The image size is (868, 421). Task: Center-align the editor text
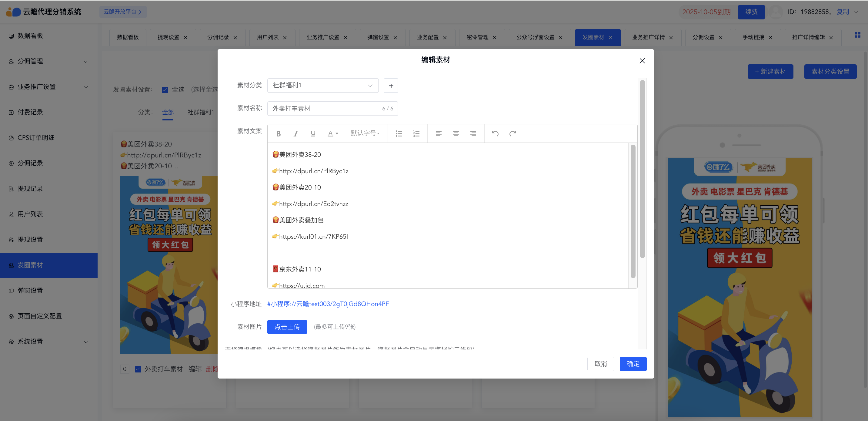[x=456, y=133]
